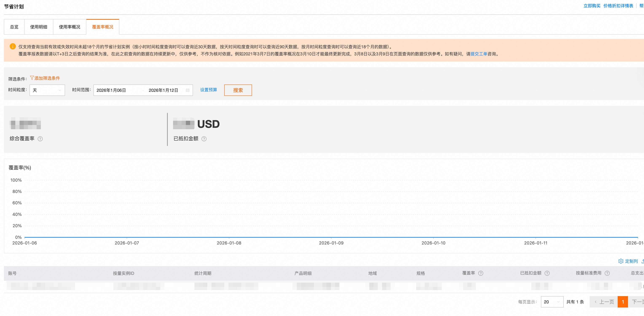Click help icon in 按量标准费用 column header
The width and height of the screenshot is (644, 316).
coord(607,273)
